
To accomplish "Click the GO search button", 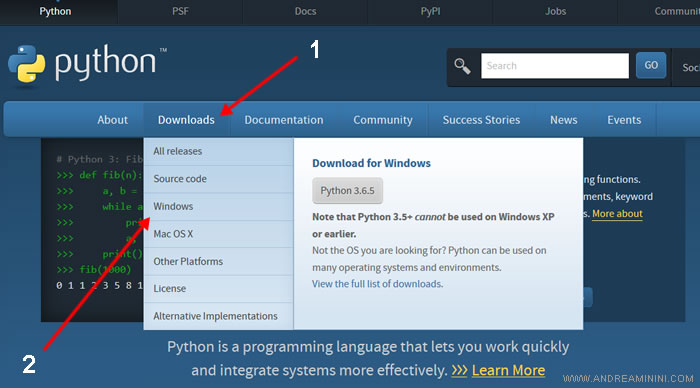I will [x=651, y=65].
